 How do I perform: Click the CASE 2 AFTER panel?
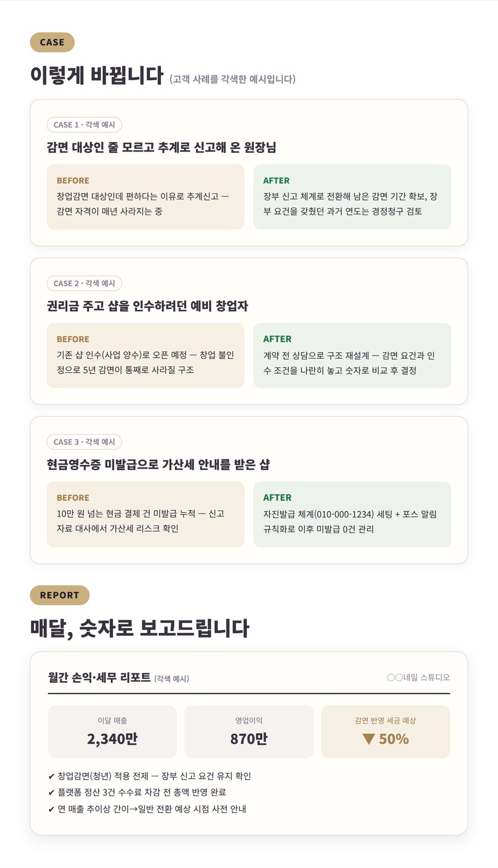352,355
